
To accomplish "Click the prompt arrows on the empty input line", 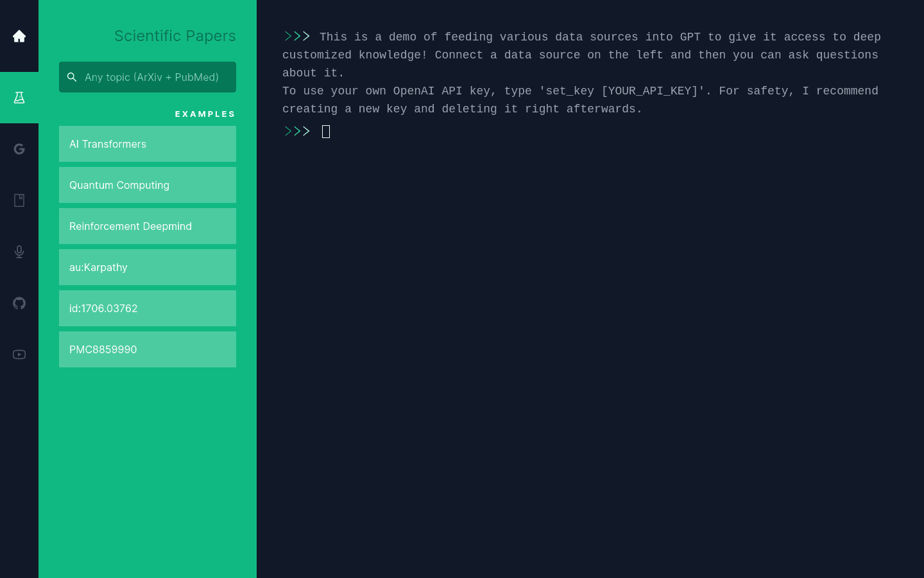I will click(x=297, y=132).
